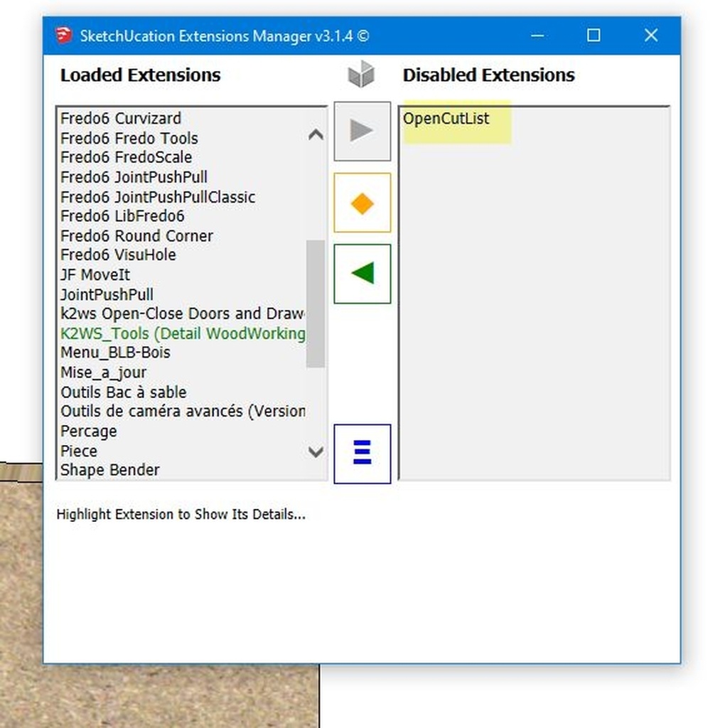
Task: Close the Extensions Manager window
Action: point(651,36)
